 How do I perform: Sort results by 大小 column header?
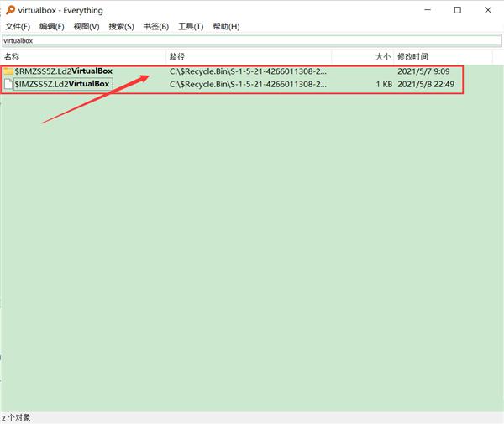coord(363,57)
